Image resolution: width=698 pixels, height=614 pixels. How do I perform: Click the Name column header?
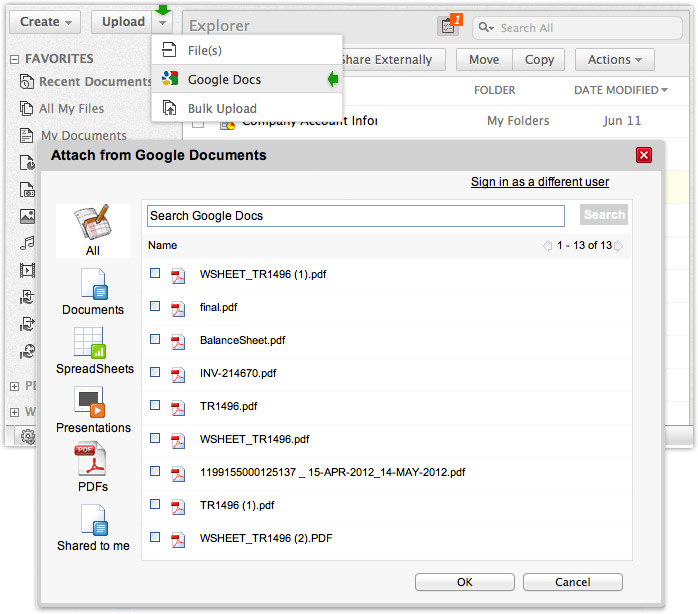[x=162, y=245]
